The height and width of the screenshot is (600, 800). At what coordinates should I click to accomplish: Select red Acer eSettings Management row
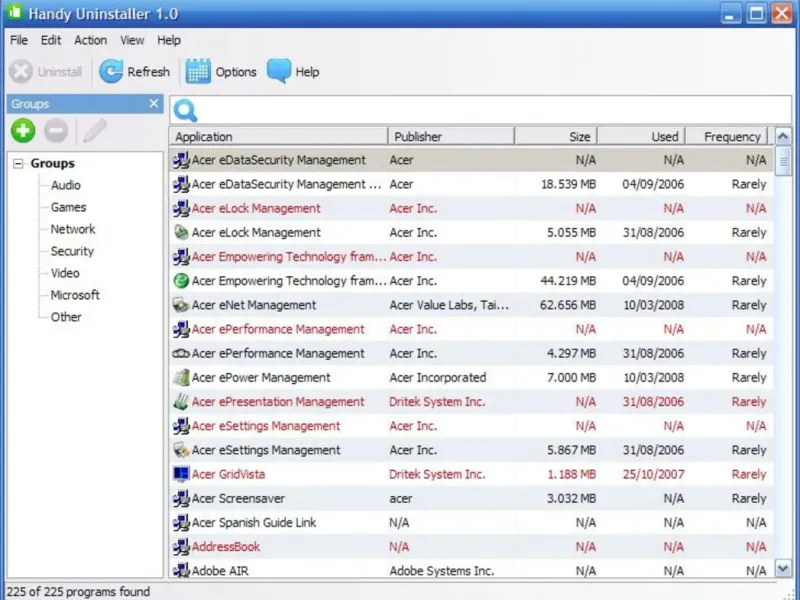tap(471, 426)
